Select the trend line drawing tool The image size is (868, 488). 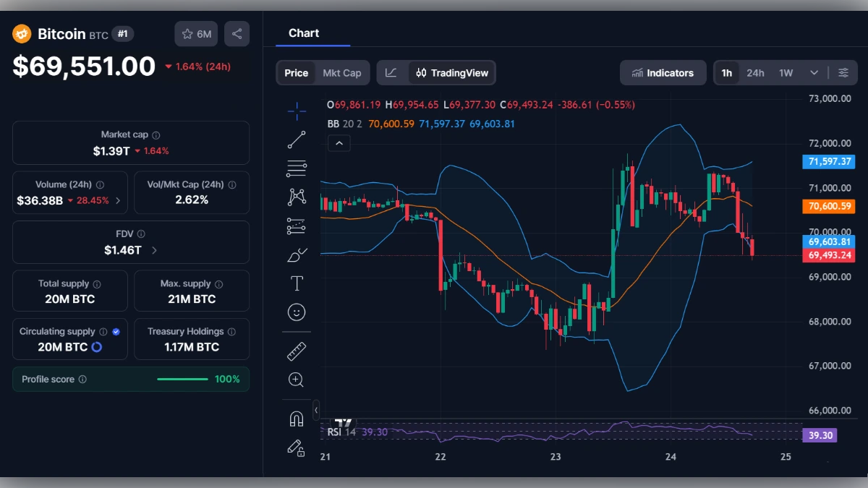click(x=297, y=140)
